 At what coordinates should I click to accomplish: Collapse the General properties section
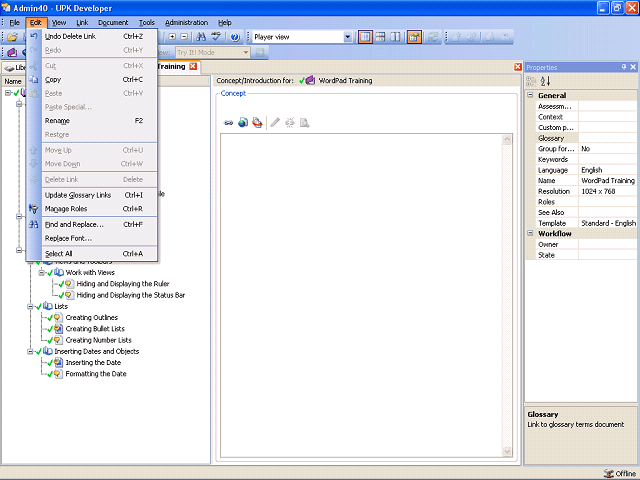click(x=530, y=95)
